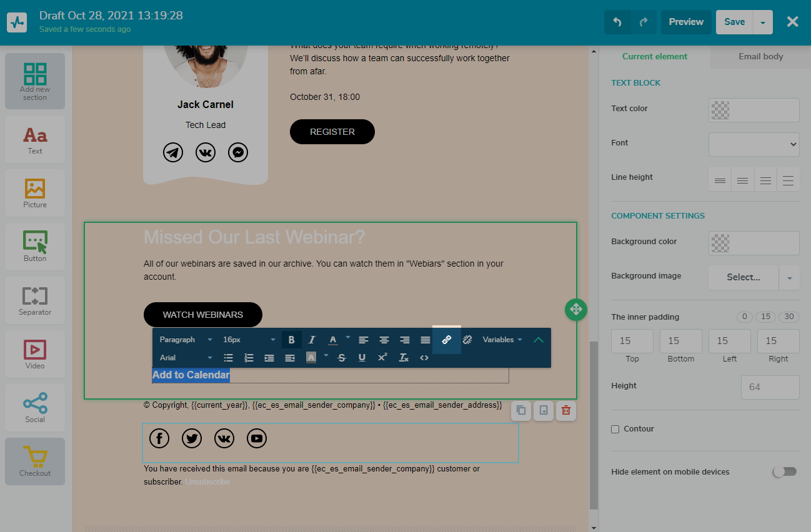Switch to the Email body tab
811x532 pixels.
[761, 56]
